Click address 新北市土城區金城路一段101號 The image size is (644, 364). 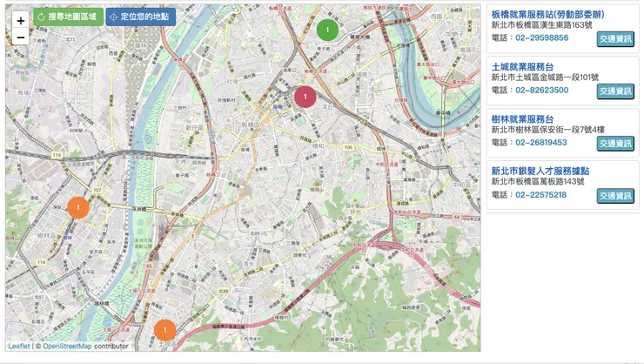coord(545,78)
